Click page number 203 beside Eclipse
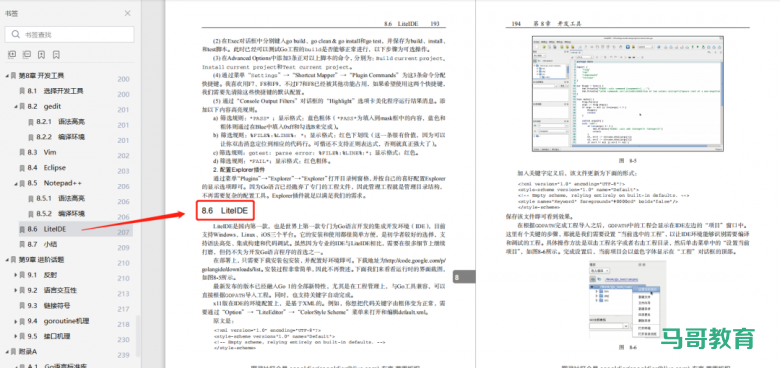This screenshot has width=780, height=368. point(123,171)
